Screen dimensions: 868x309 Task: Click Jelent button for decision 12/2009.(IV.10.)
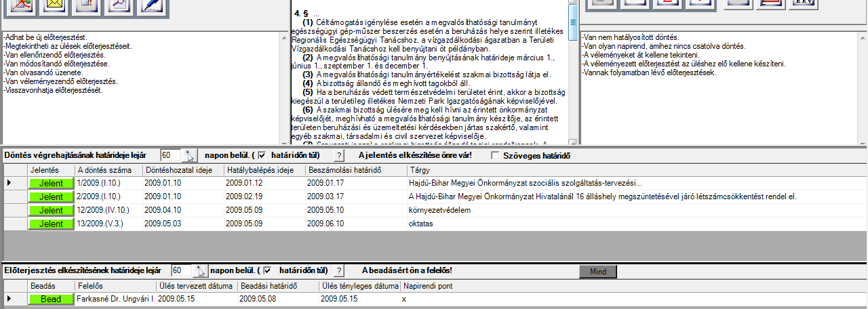tap(51, 210)
